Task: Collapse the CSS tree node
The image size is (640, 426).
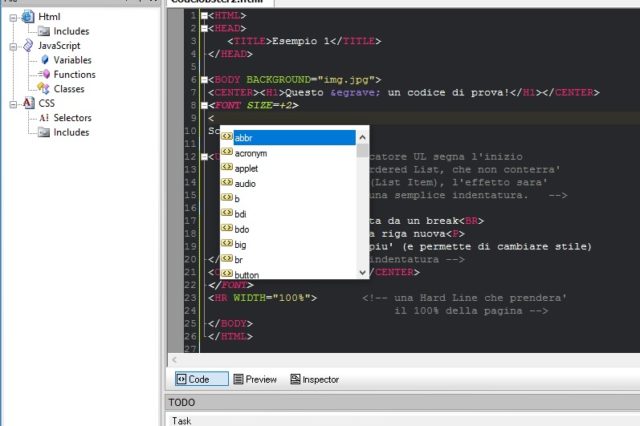Action: pyautogui.click(x=13, y=104)
